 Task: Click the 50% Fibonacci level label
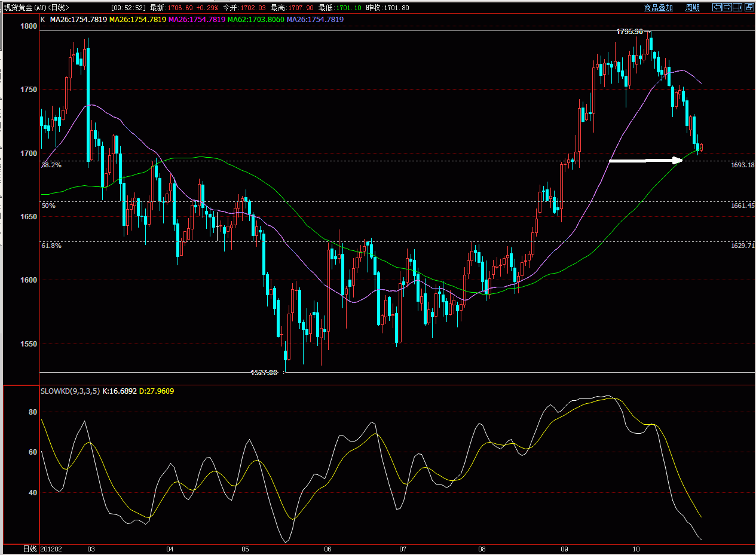click(48, 206)
